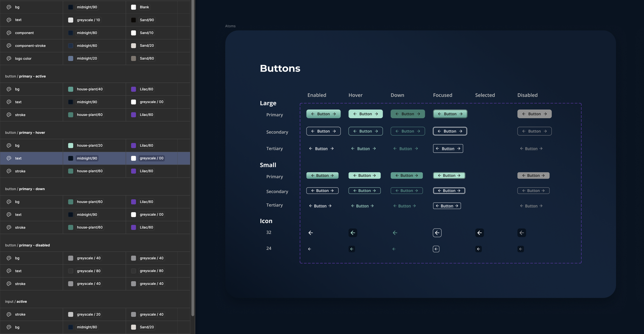Click the Focused state 24 arrow icon
The width and height of the screenshot is (644, 334).
click(436, 249)
